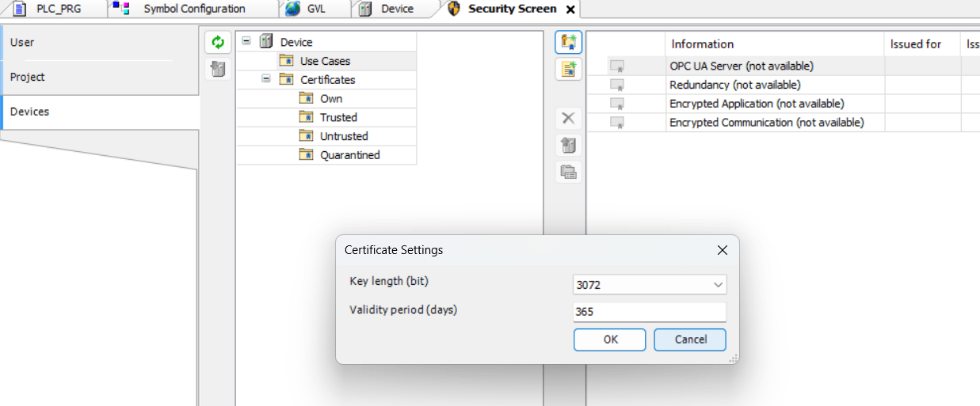Click the Certificates folder icon
Screen dimensions: 980x406
287,80
